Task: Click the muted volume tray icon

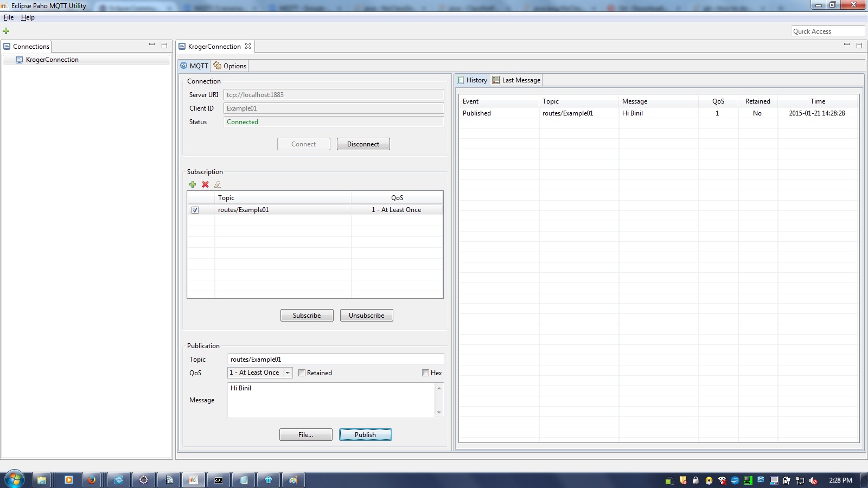Action: [x=813, y=480]
